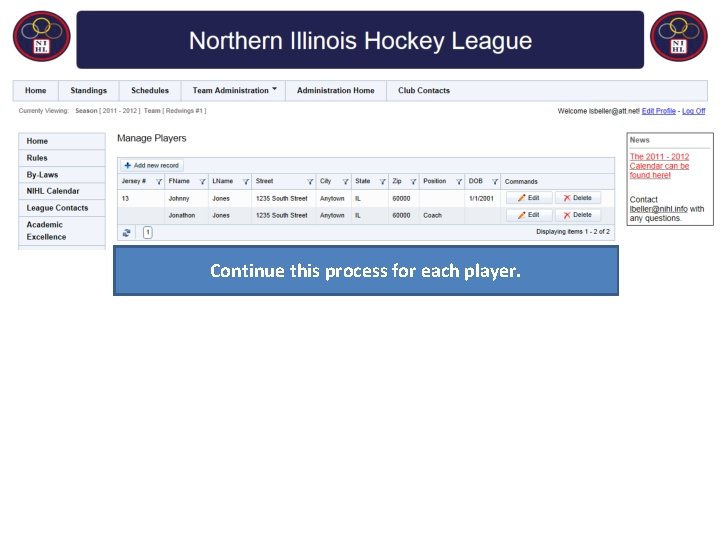Open Academic Excellence in the sidebar
Viewport: 720px width, 540px height.
coord(62,231)
